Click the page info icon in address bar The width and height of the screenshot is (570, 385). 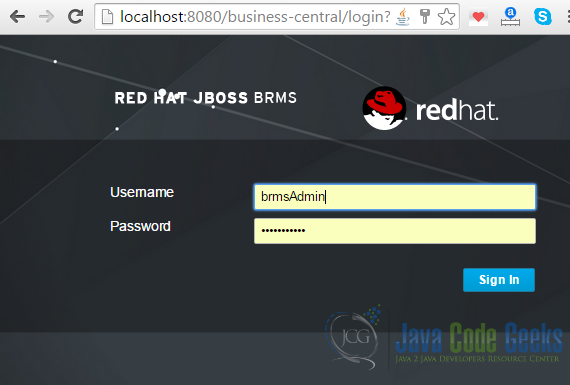[107, 17]
